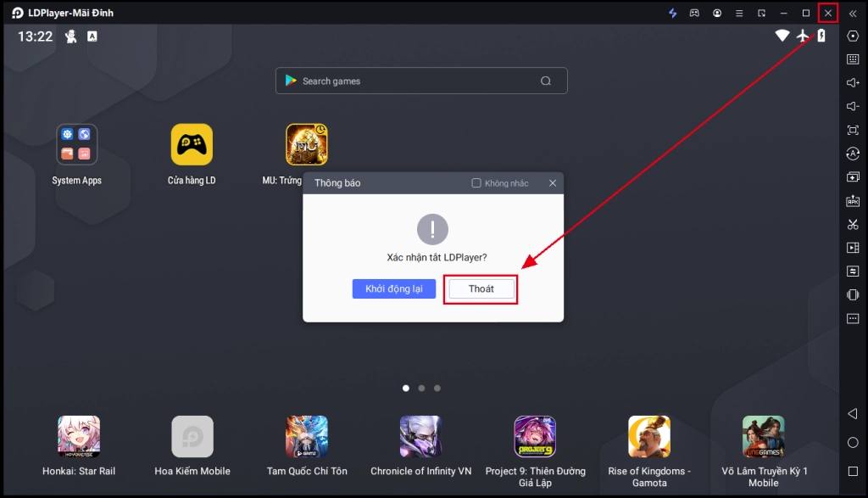Open Chronicle of Infinity VN
This screenshot has width=868, height=498.
click(420, 437)
